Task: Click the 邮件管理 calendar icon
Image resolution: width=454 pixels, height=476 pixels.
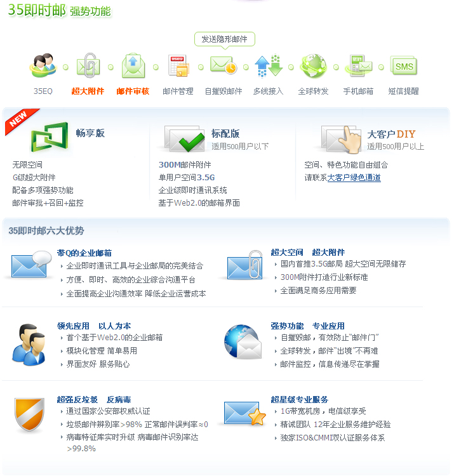Action: tap(178, 65)
